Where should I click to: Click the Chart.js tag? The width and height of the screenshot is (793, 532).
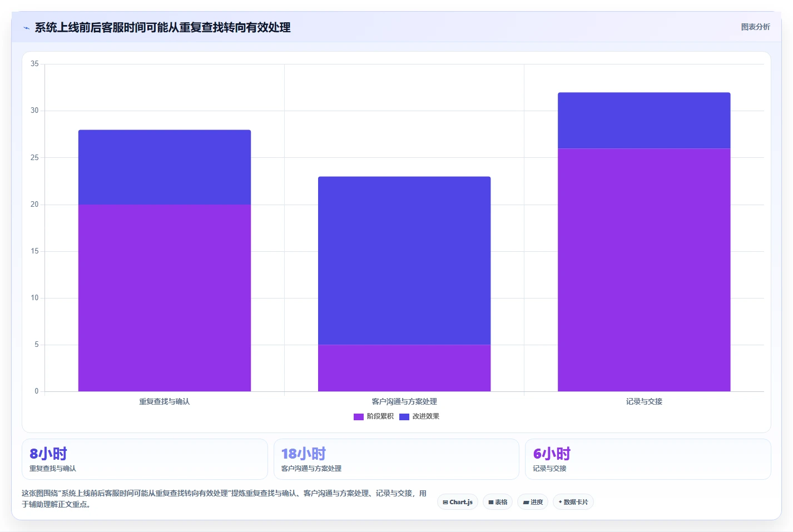tap(458, 502)
